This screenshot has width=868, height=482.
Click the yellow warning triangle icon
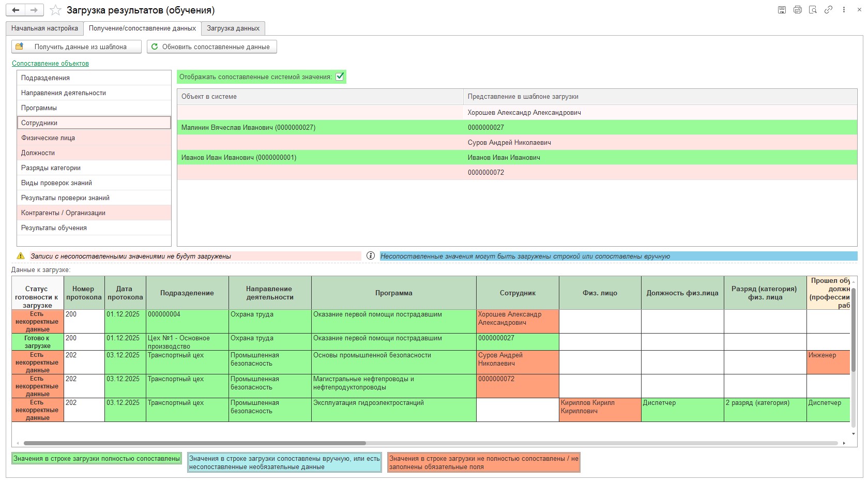[x=21, y=256]
